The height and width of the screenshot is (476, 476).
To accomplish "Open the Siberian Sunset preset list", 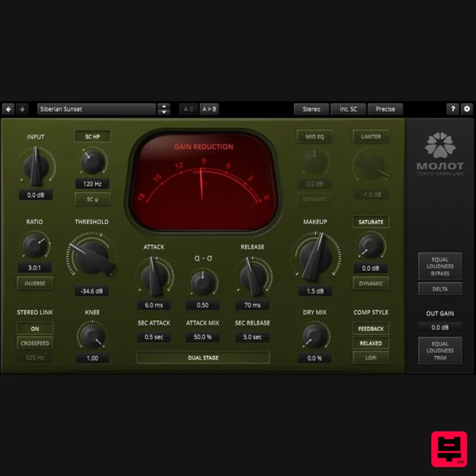I will point(96,109).
